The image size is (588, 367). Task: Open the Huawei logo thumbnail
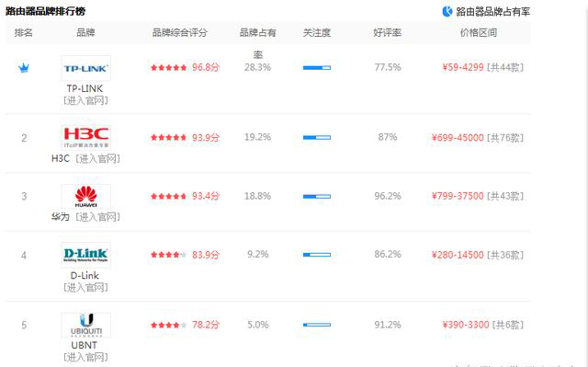coord(85,196)
